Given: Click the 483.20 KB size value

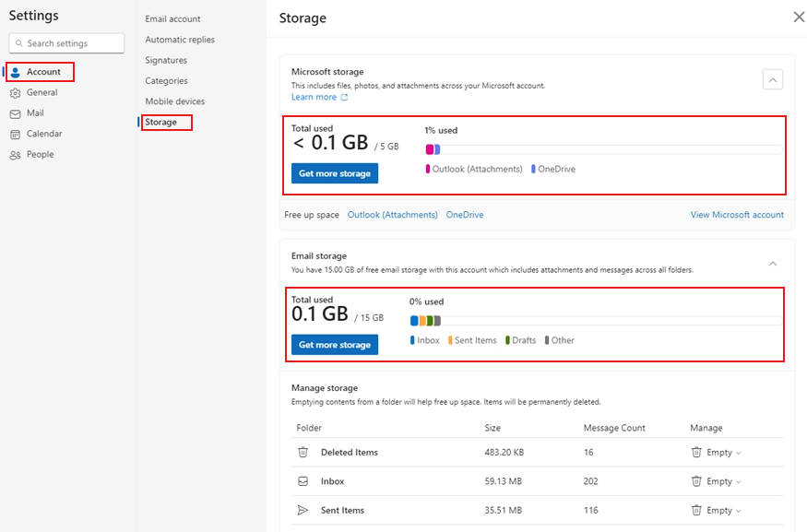Looking at the screenshot, I should [x=504, y=453].
